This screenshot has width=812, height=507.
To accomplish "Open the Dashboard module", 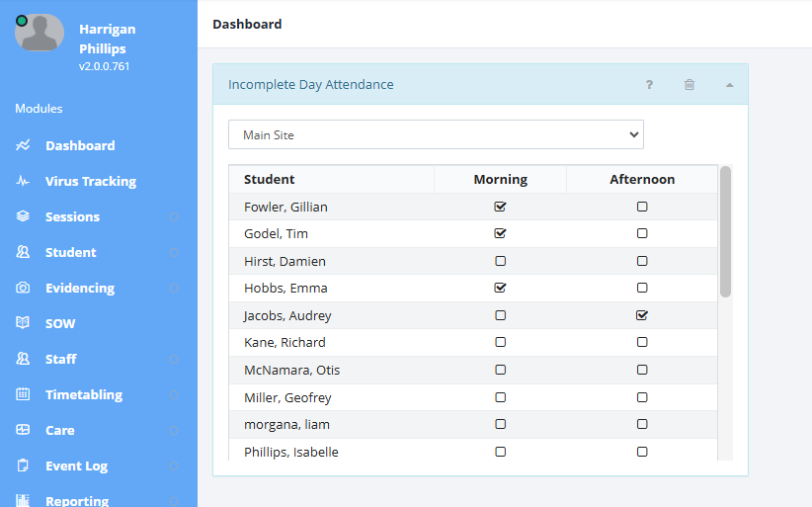I will click(80, 145).
